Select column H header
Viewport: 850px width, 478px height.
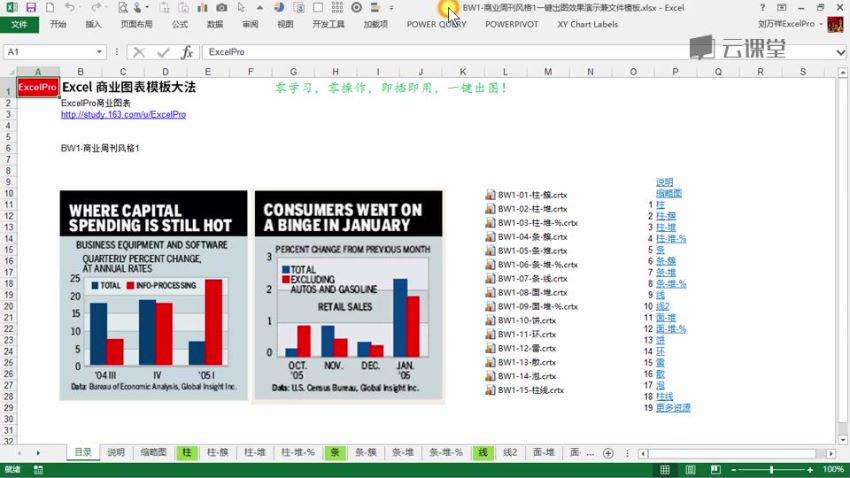pyautogui.click(x=336, y=72)
